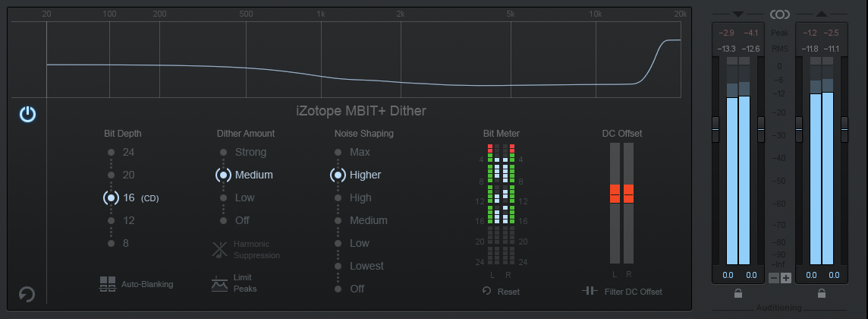Click the left input gain value field
This screenshot has height=319, width=868.
728,275
